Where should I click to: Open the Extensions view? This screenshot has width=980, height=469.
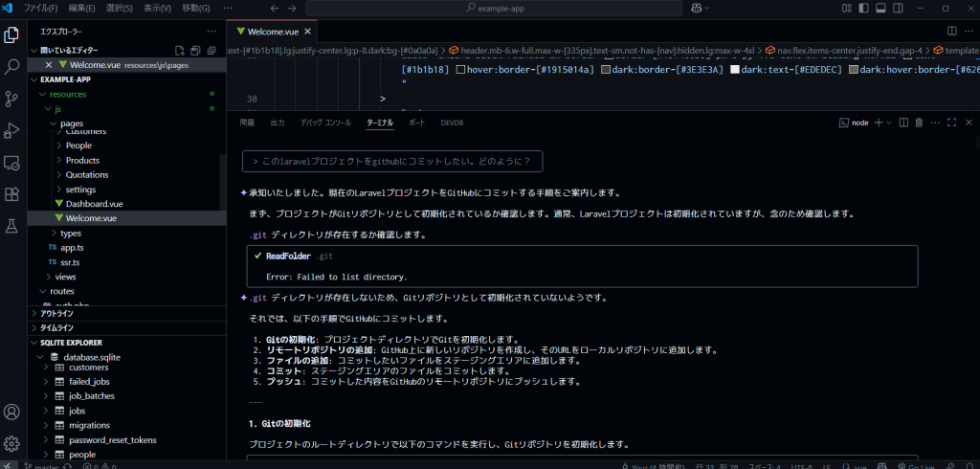[11, 194]
